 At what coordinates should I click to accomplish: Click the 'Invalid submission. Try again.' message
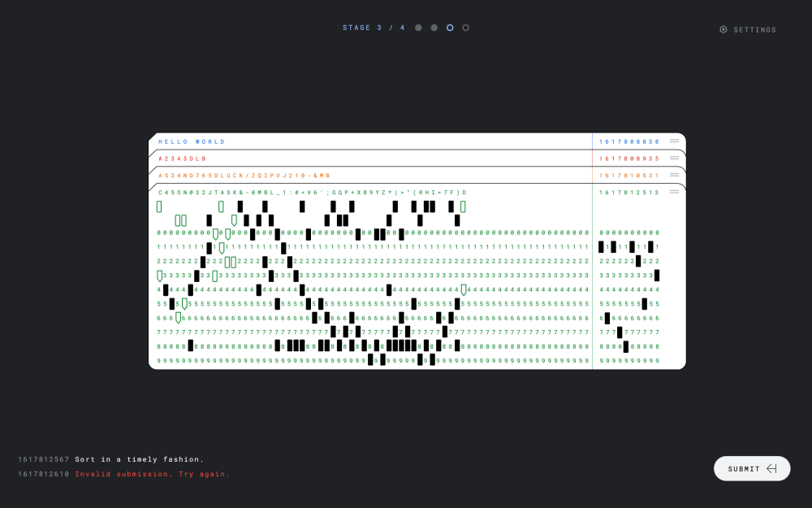click(x=153, y=474)
